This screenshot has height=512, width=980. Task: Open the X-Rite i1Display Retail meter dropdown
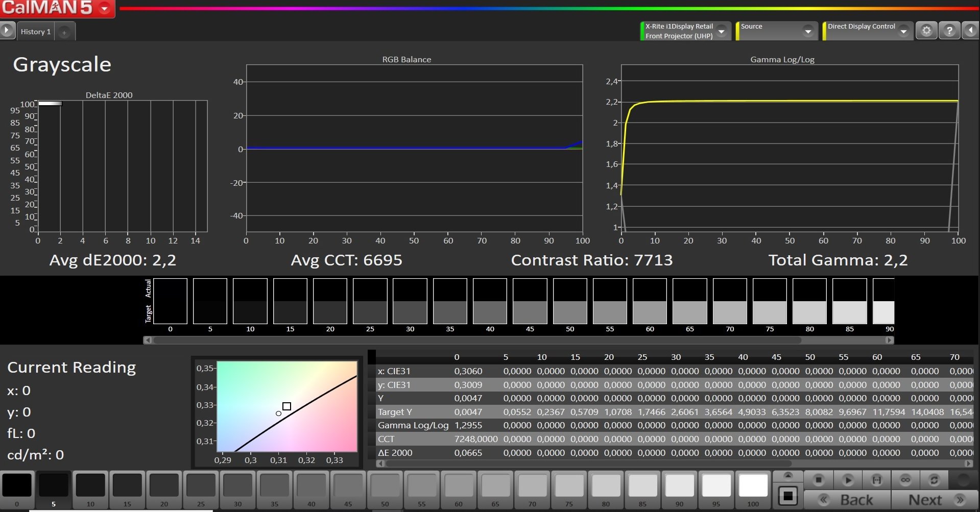[x=722, y=31]
